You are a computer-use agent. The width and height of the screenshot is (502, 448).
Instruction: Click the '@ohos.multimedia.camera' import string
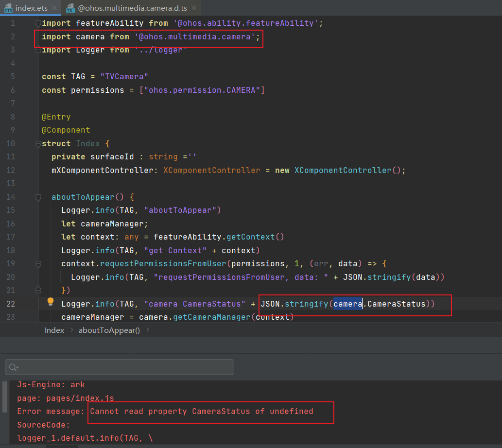pos(195,37)
